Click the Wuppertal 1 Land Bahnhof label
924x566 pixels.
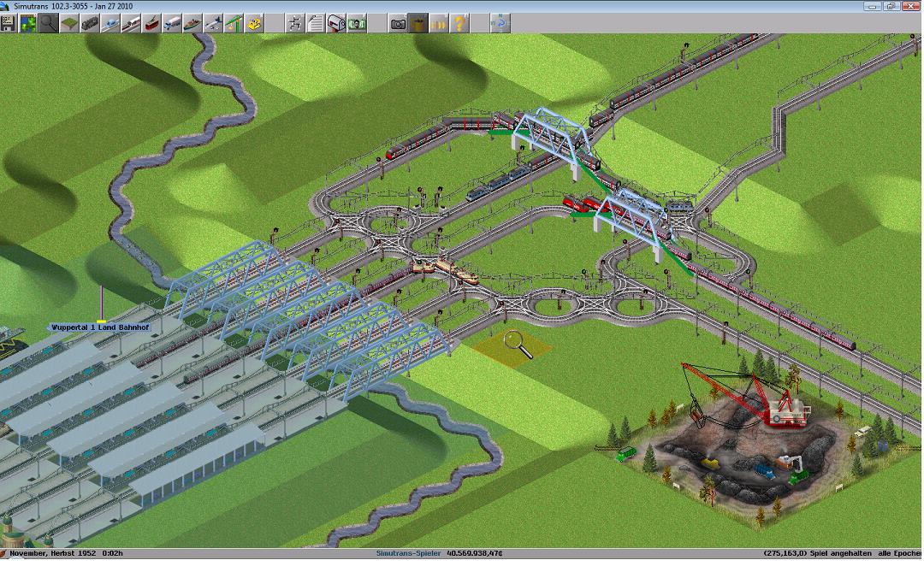coord(88,327)
